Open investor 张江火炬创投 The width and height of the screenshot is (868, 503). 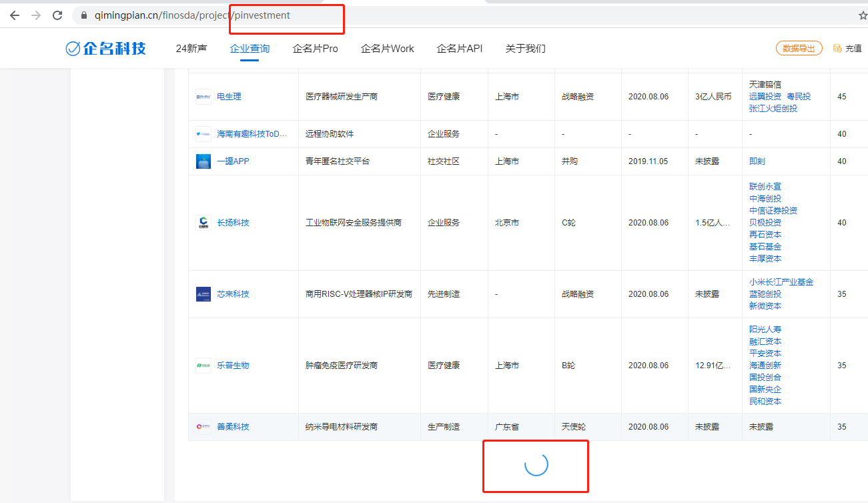tap(773, 109)
